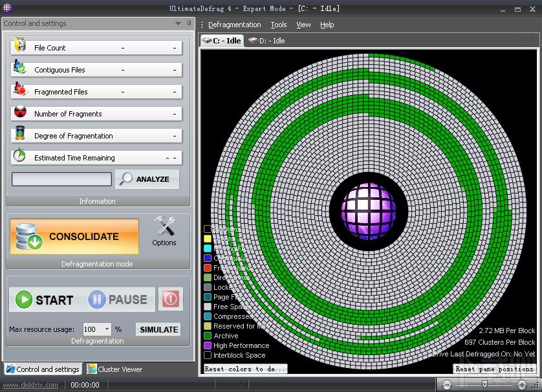Screen dimensions: 542x392
Task: Click the File Count icon
Action: tap(19, 45)
